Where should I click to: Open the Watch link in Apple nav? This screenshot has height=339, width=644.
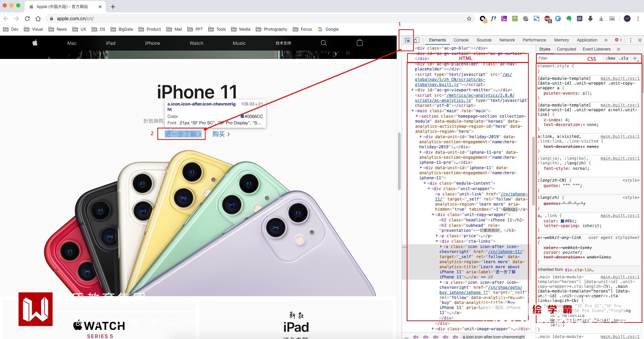pos(196,43)
